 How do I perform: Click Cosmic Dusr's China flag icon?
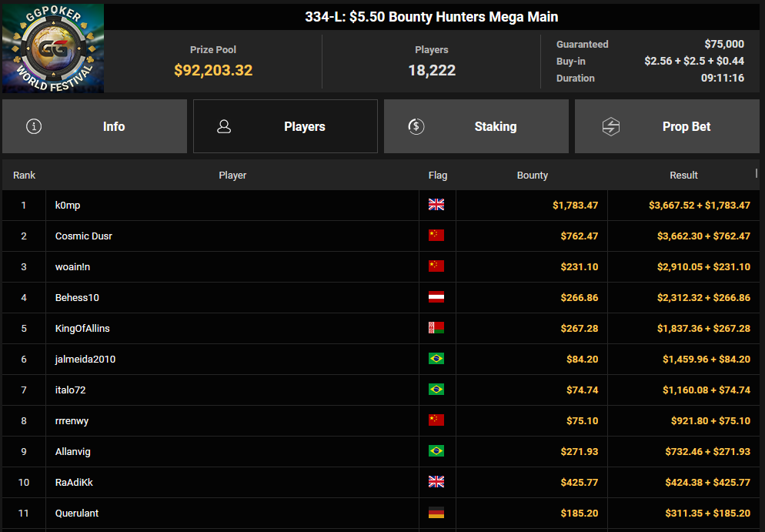tap(436, 236)
